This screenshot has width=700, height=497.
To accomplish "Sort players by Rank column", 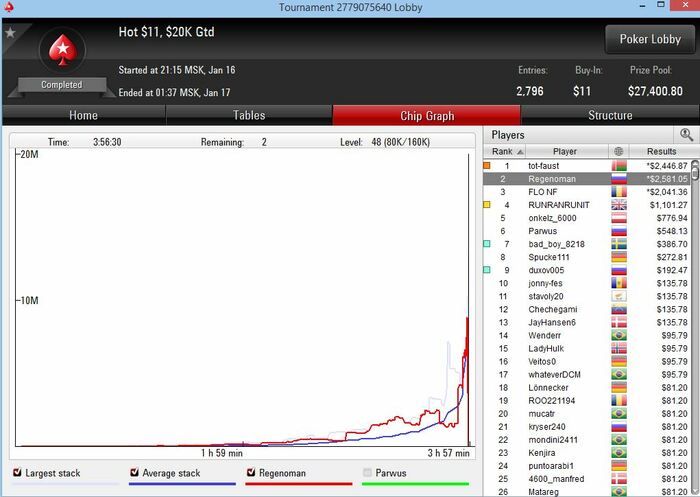I will [x=504, y=151].
